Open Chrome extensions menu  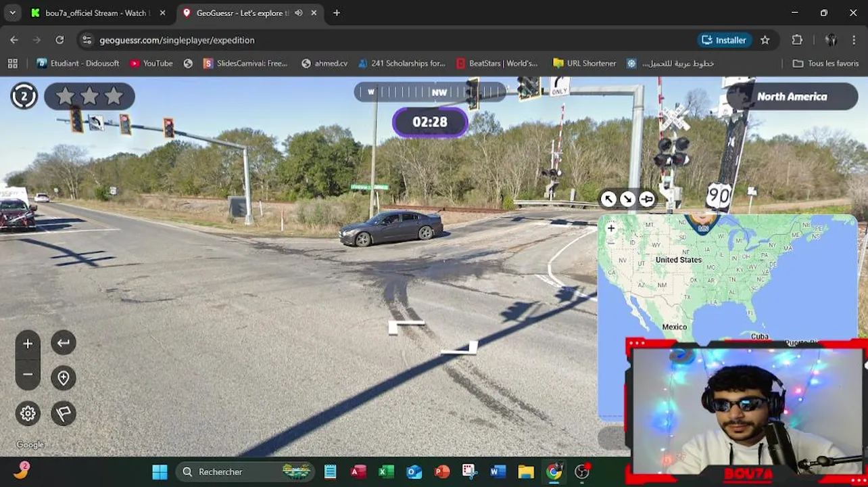pos(797,40)
